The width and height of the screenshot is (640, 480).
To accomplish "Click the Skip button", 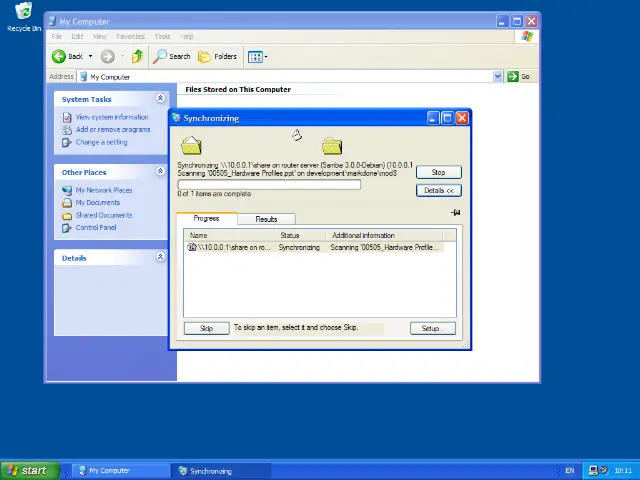I will click(206, 328).
